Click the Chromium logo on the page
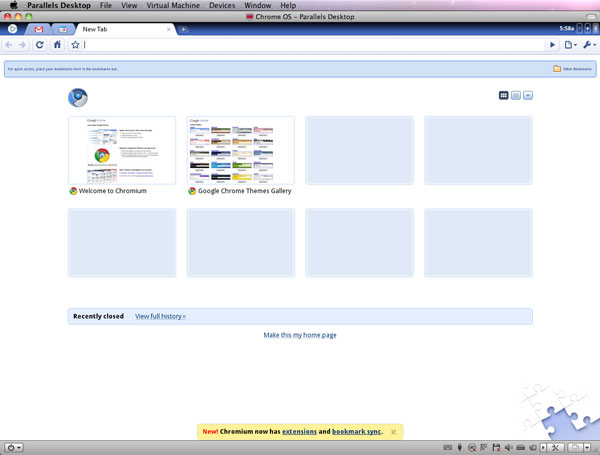The height and width of the screenshot is (455, 600). (78, 98)
